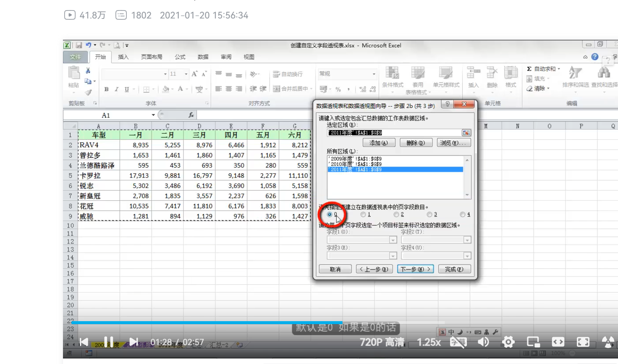Click the 取消 cancel button
This screenshot has height=364, width=618.
pyautogui.click(x=335, y=269)
